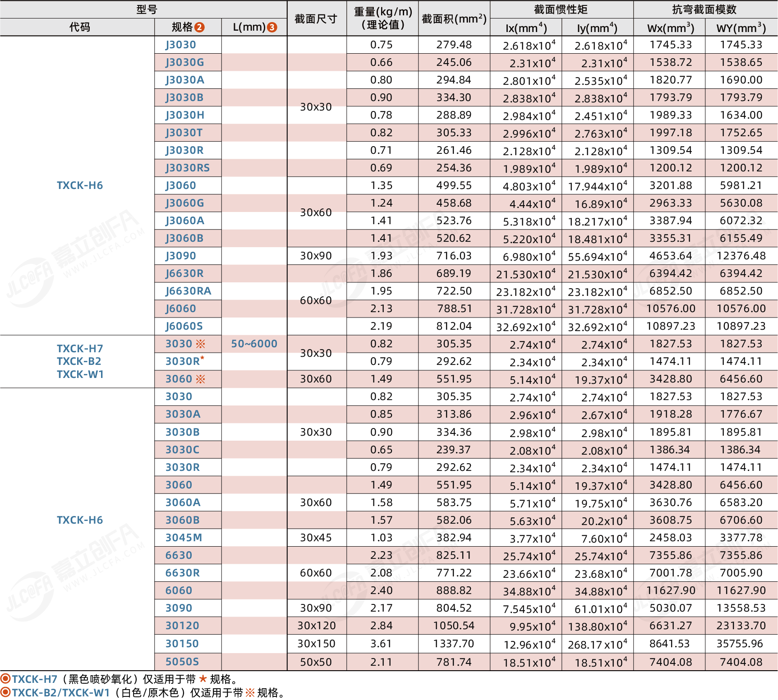
Task: Click the ※ symbol next to spec 3030
Action: pos(200,344)
